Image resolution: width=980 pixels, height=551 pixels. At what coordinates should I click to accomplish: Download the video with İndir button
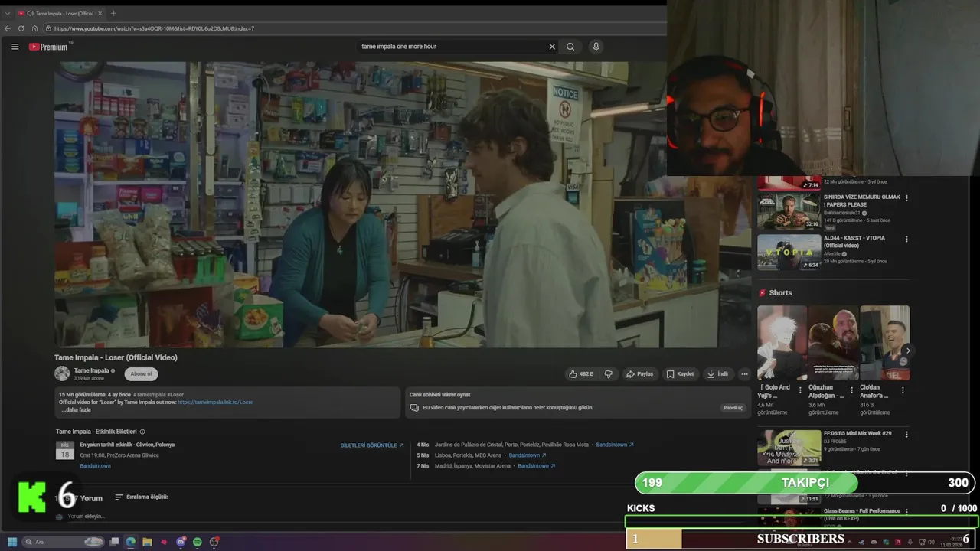[718, 374]
